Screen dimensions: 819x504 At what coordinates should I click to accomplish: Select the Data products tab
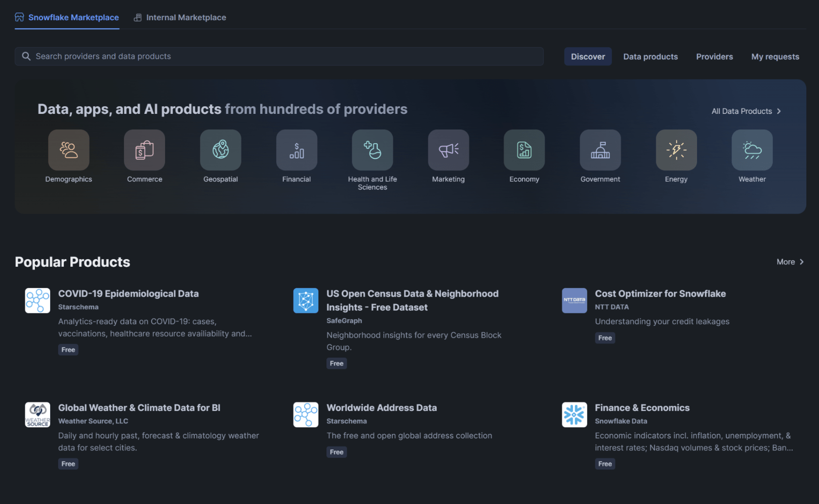(x=650, y=57)
